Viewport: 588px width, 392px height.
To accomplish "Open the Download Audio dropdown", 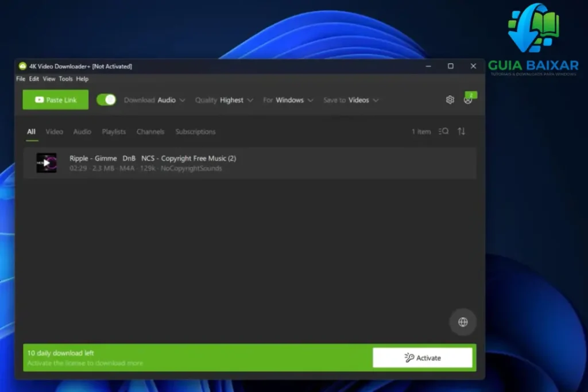I will click(x=154, y=100).
